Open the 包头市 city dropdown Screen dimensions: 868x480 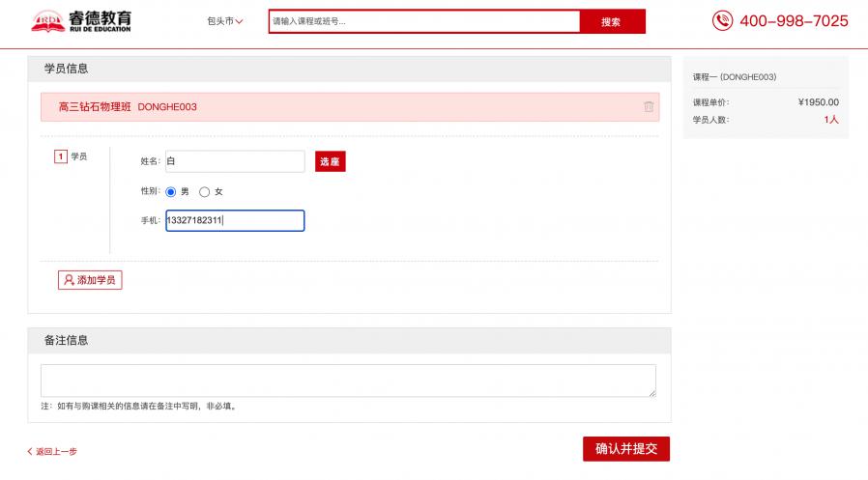[224, 21]
